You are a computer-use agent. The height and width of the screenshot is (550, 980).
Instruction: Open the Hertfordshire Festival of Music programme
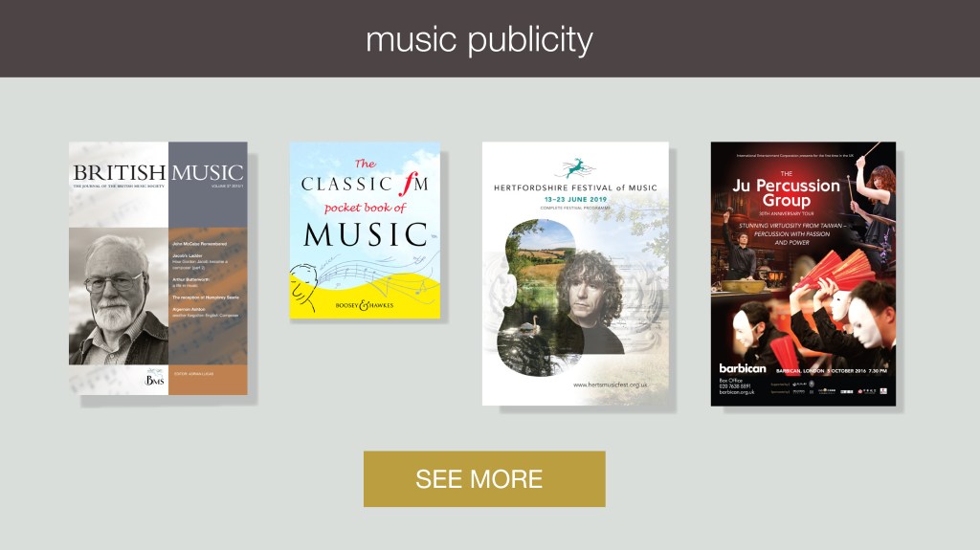point(575,274)
